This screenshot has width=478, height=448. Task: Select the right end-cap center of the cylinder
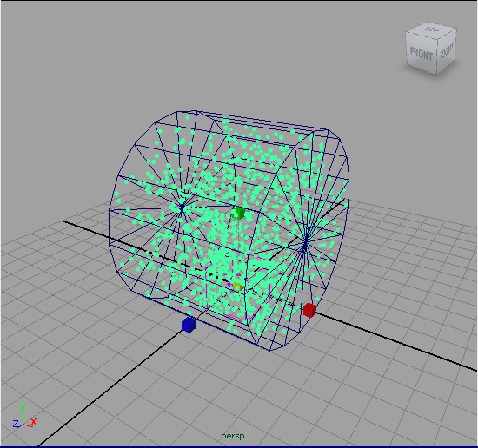point(305,244)
